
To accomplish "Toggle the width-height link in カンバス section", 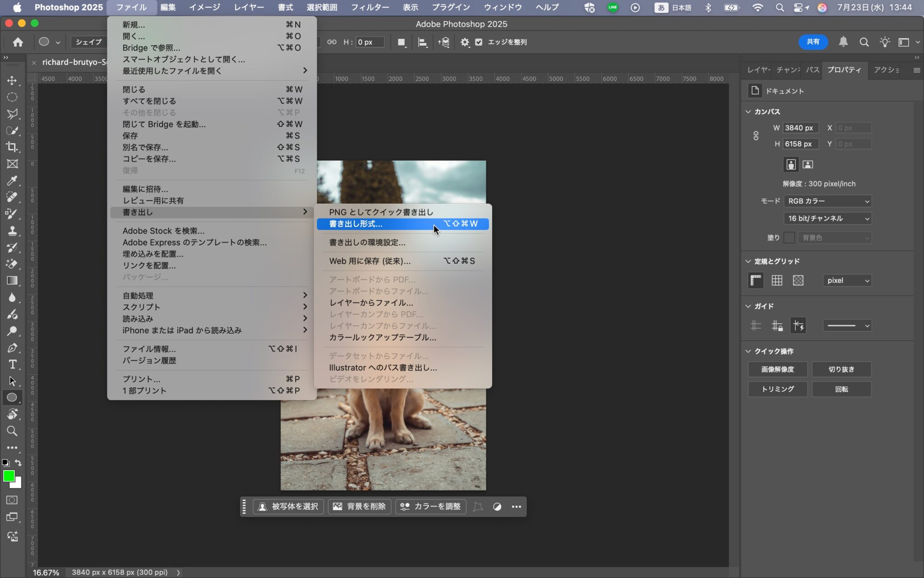I will 756,135.
